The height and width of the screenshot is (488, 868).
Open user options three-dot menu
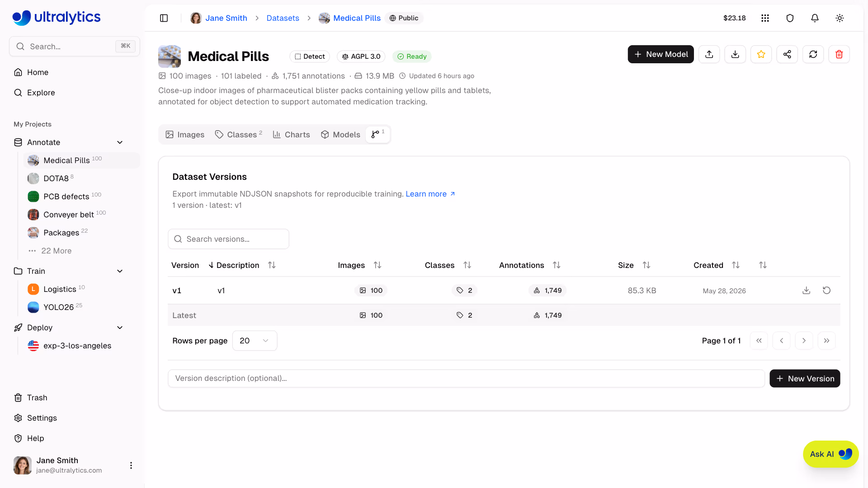click(131, 465)
